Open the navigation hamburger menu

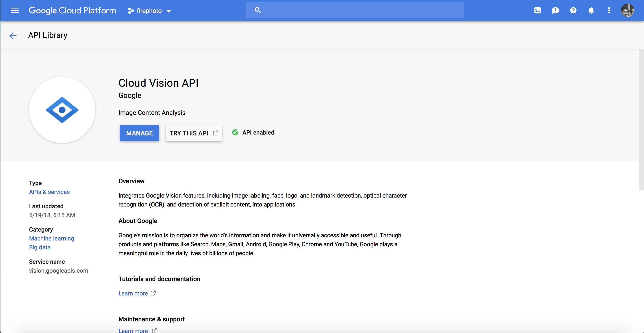click(15, 11)
